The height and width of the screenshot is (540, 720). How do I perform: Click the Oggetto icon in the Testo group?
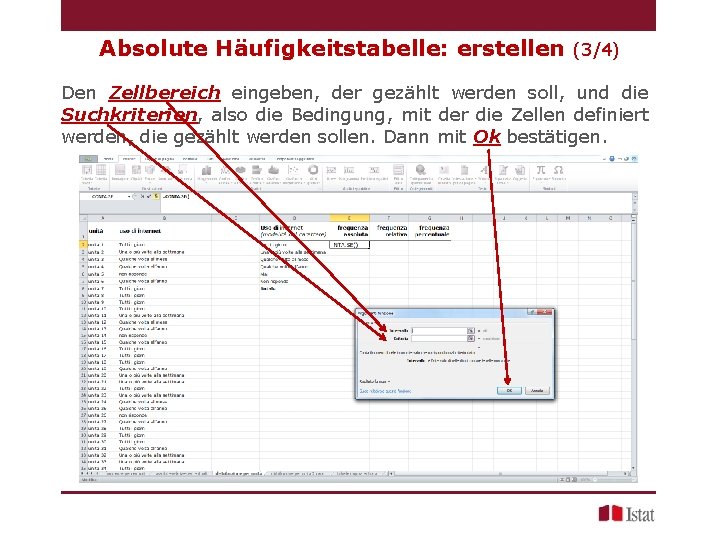(519, 170)
